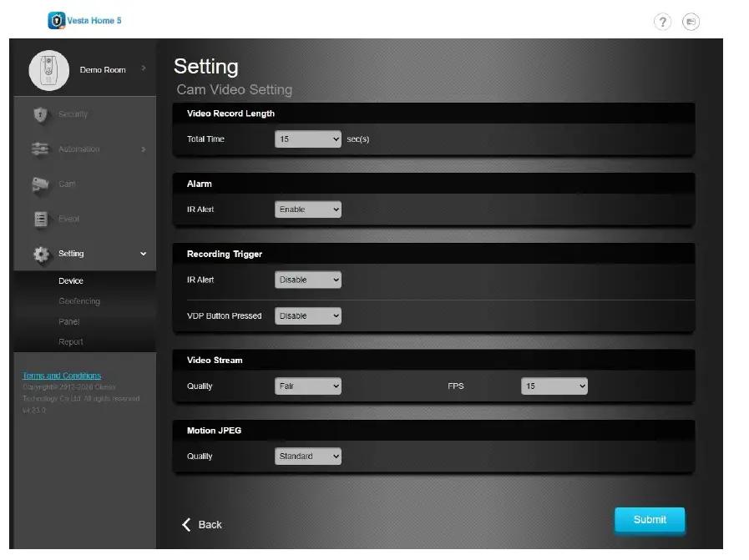The height and width of the screenshot is (560, 749).
Task: Select the Device submenu entry
Action: tap(71, 280)
